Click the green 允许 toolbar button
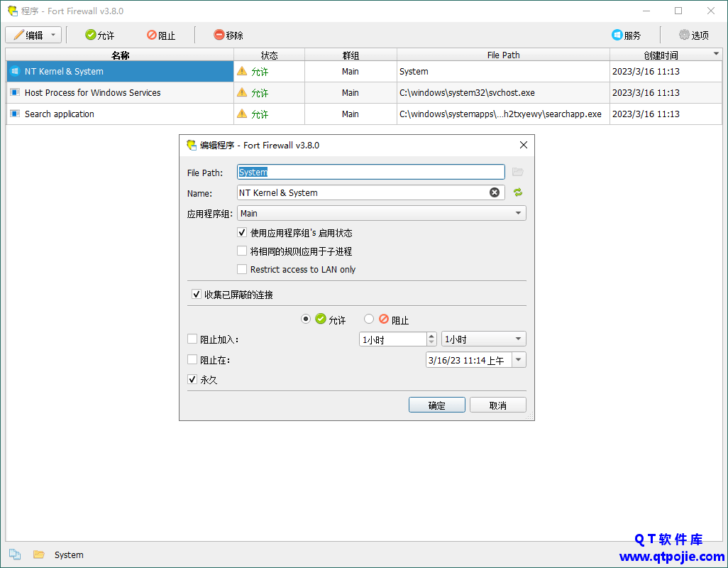This screenshot has height=568, width=728. click(x=100, y=35)
